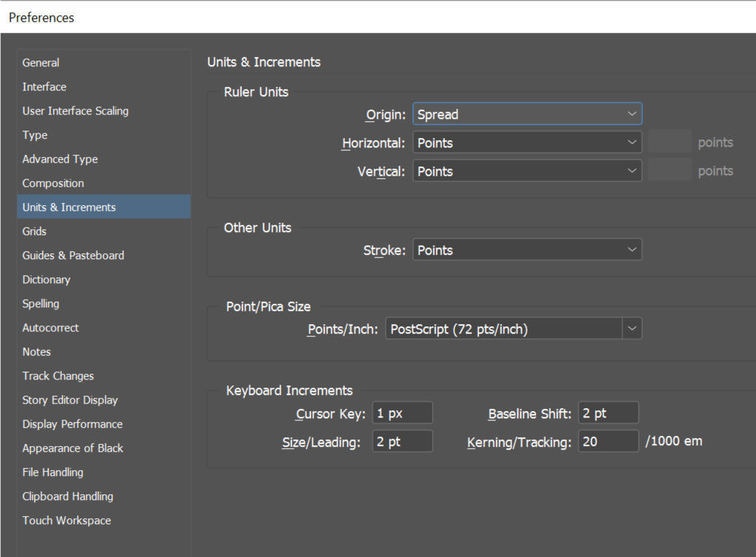
Task: Open the Track Changes preferences
Action: click(x=58, y=376)
